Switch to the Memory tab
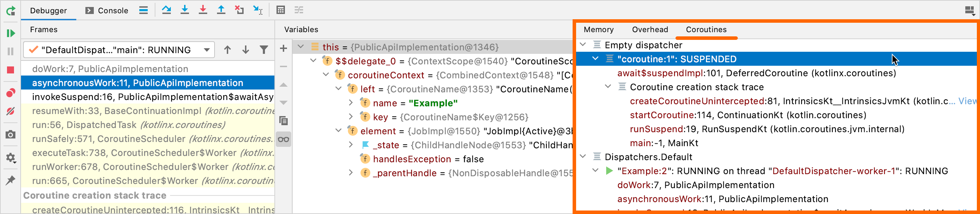This screenshot has width=980, height=214. tap(598, 30)
